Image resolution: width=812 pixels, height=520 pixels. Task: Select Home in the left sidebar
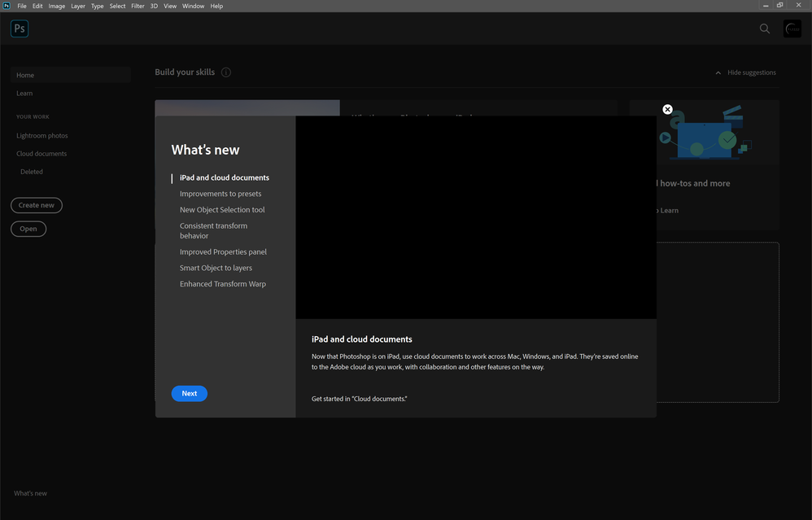[71, 75]
